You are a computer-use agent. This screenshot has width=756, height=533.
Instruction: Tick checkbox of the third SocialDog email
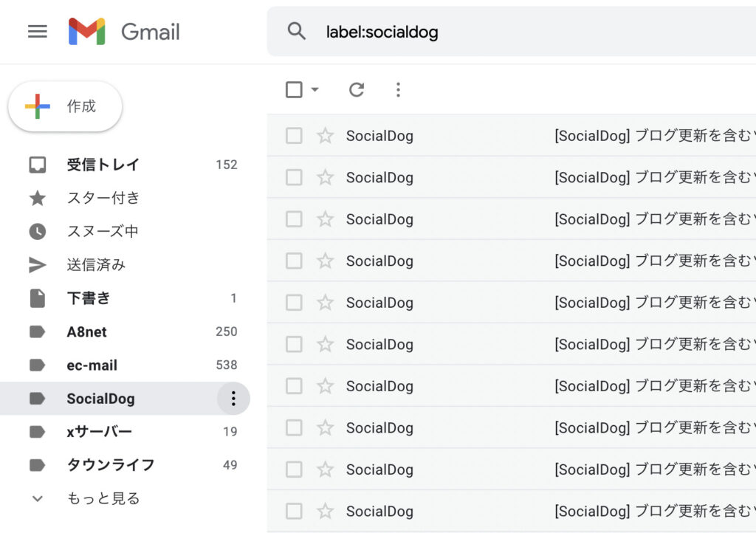[x=294, y=219]
